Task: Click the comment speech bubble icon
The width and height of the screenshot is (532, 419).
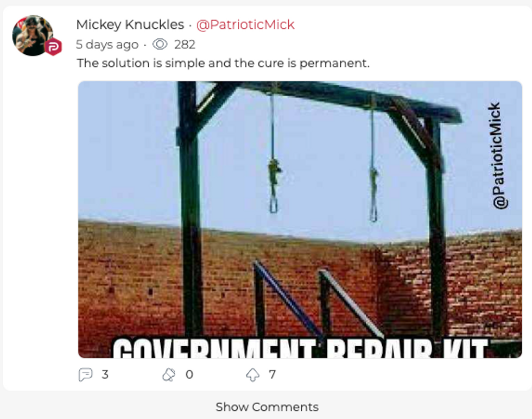Action: tap(85, 374)
